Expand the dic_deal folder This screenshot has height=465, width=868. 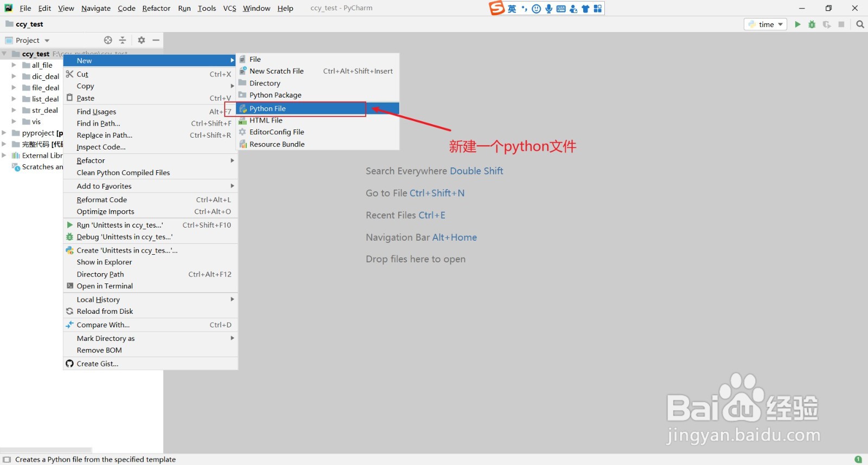(14, 76)
